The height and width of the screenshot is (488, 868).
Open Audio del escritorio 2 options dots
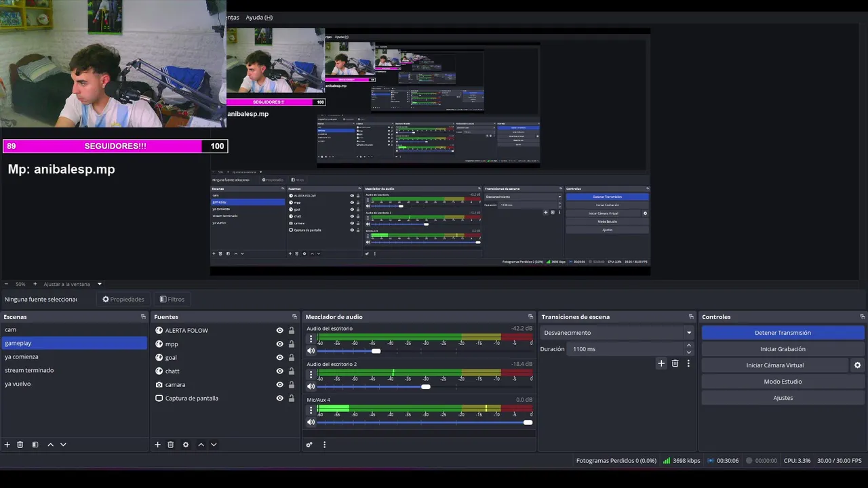311,374
